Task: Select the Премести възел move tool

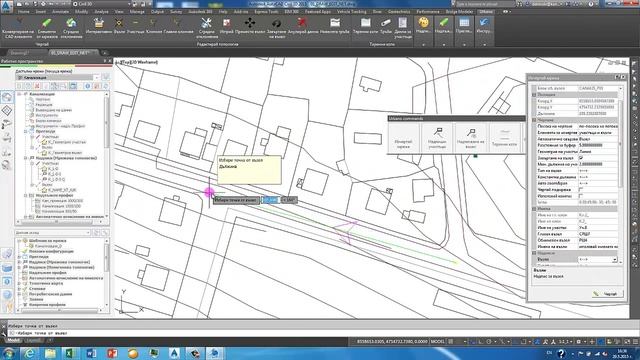Action: pyautogui.click(x=250, y=26)
